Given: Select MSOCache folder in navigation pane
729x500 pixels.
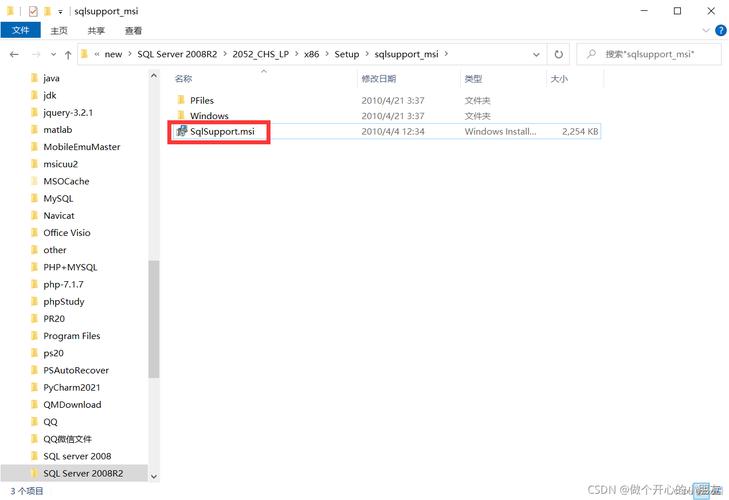Looking at the screenshot, I should (66, 181).
